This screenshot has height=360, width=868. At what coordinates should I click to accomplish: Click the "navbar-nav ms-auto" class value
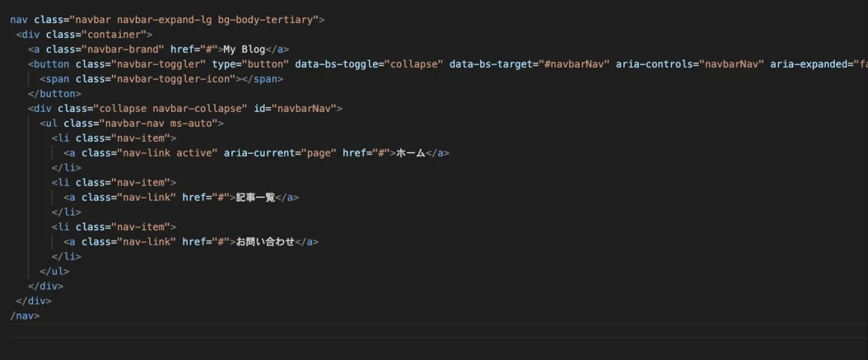pyautogui.click(x=160, y=123)
